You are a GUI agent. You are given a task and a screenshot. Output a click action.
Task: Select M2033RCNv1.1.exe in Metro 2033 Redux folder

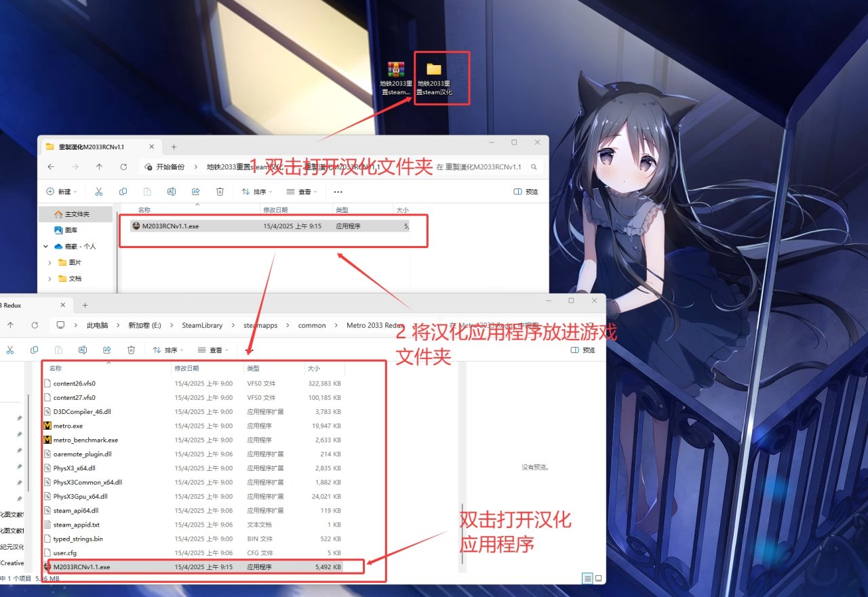point(193,567)
